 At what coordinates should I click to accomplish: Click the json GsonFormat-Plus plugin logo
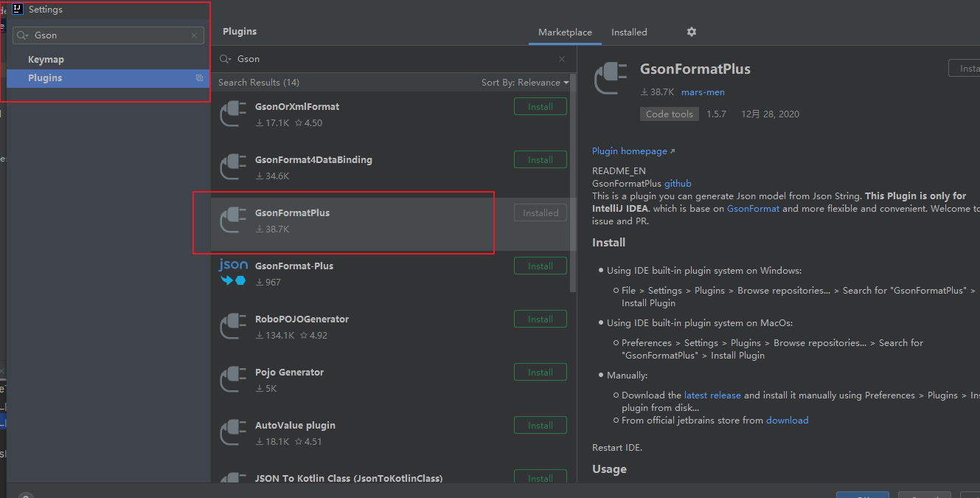click(x=233, y=273)
